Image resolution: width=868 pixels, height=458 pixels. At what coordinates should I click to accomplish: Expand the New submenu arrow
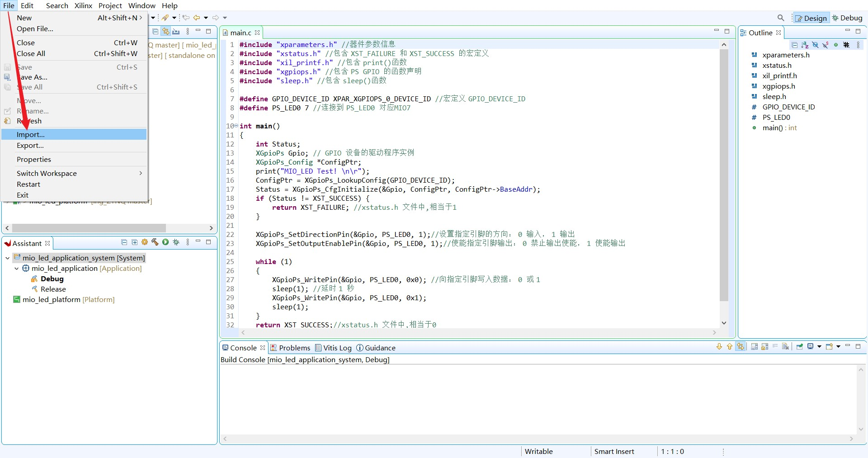(x=141, y=18)
